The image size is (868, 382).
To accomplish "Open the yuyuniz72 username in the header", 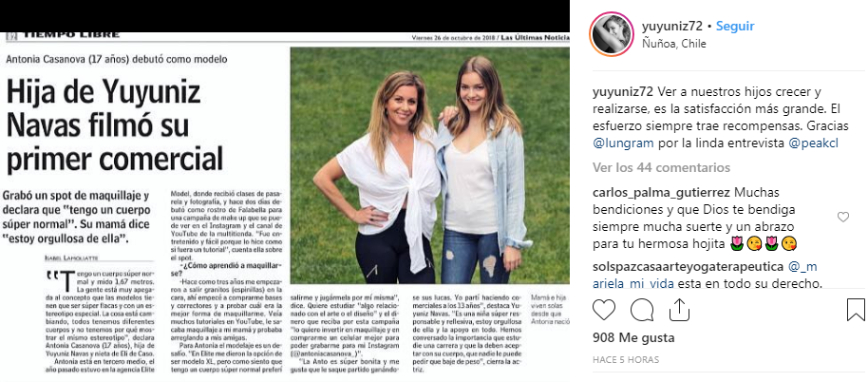I will tap(672, 26).
